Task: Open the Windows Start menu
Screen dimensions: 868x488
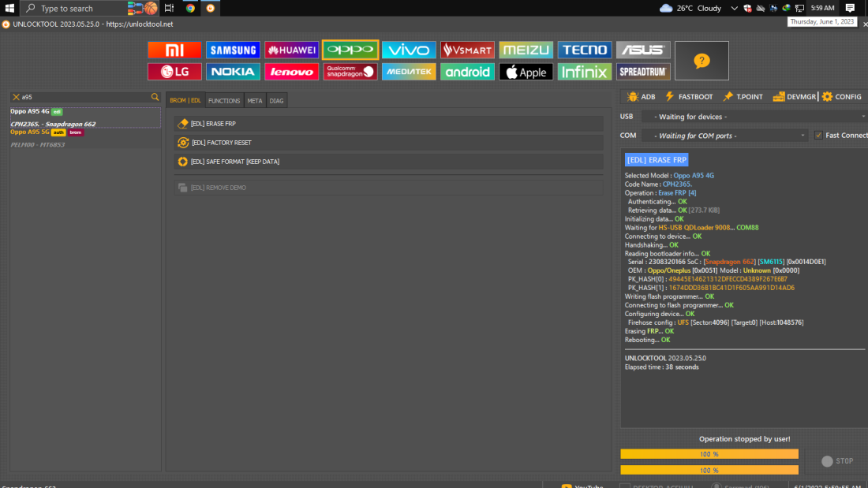Action: (9, 9)
